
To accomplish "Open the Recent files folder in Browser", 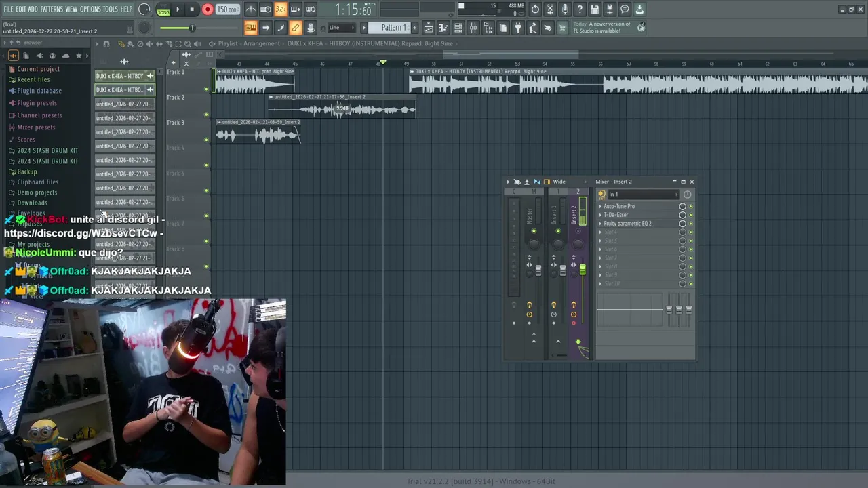I will (33, 79).
